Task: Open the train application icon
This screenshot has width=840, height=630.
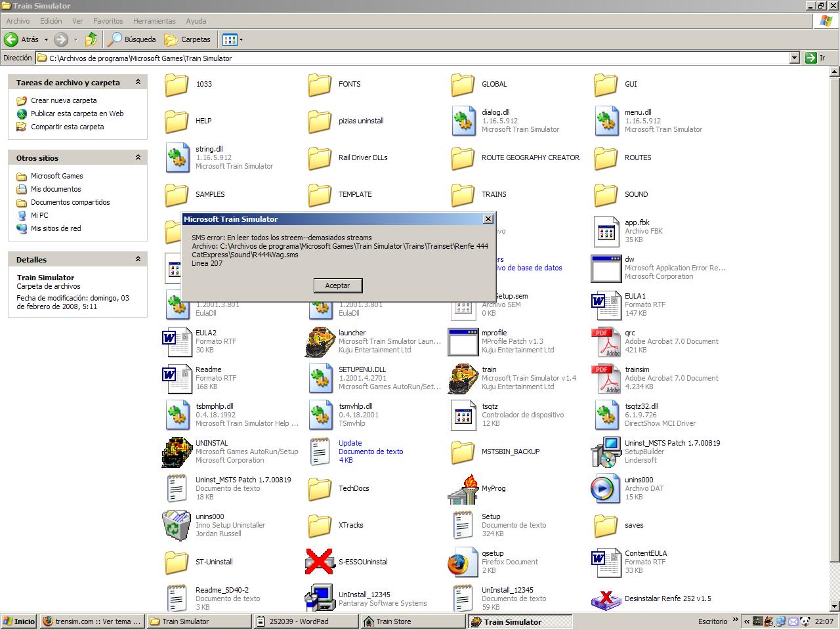Action: coord(463,378)
